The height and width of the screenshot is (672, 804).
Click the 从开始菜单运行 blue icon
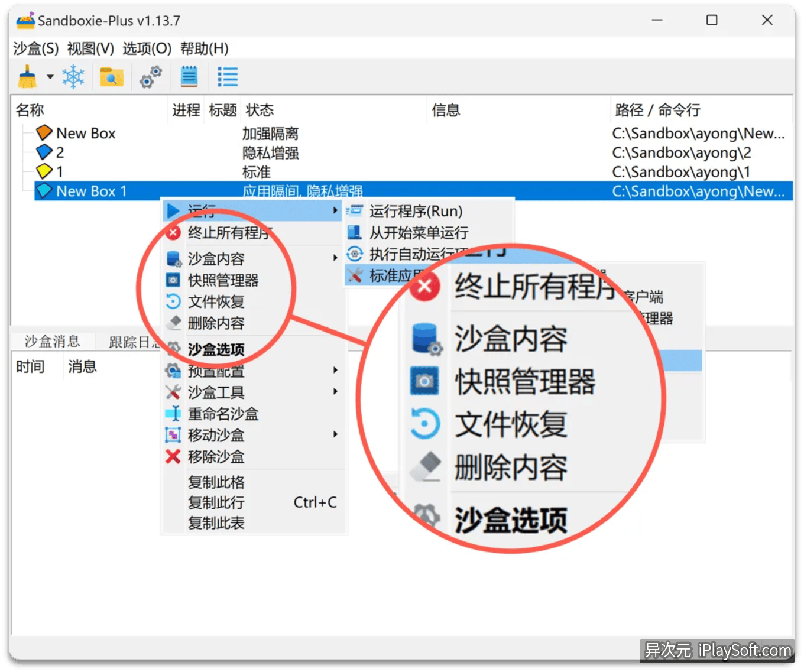354,232
